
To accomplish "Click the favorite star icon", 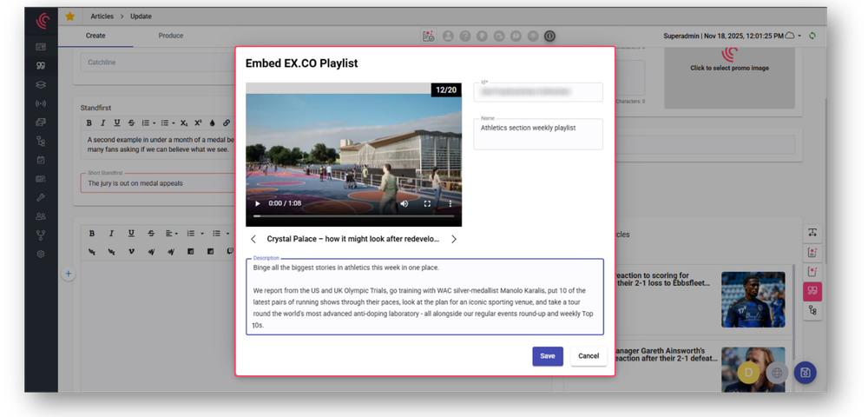I will click(69, 17).
